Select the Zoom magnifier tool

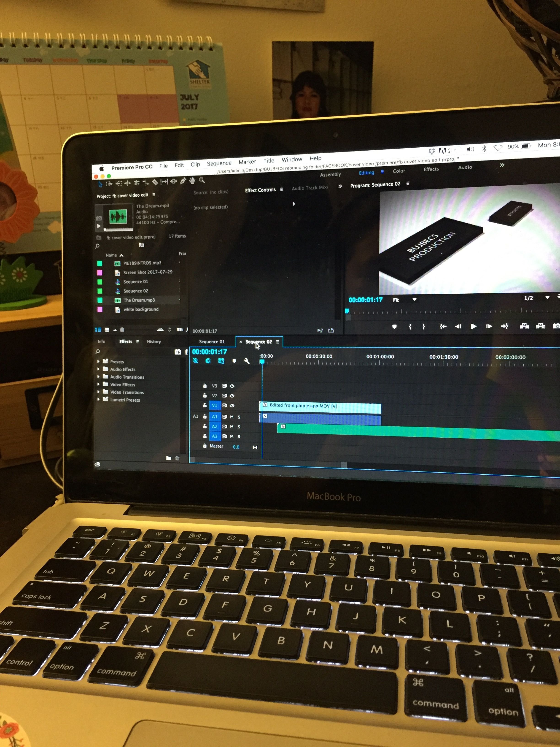[x=202, y=180]
